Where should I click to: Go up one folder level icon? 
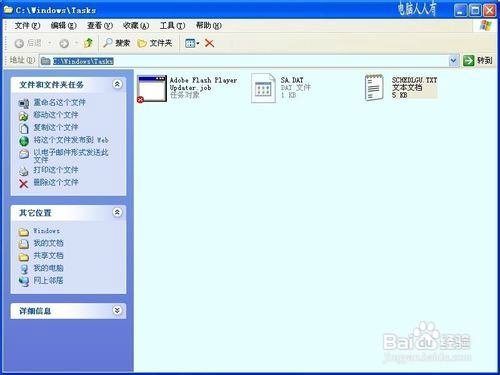pos(88,43)
